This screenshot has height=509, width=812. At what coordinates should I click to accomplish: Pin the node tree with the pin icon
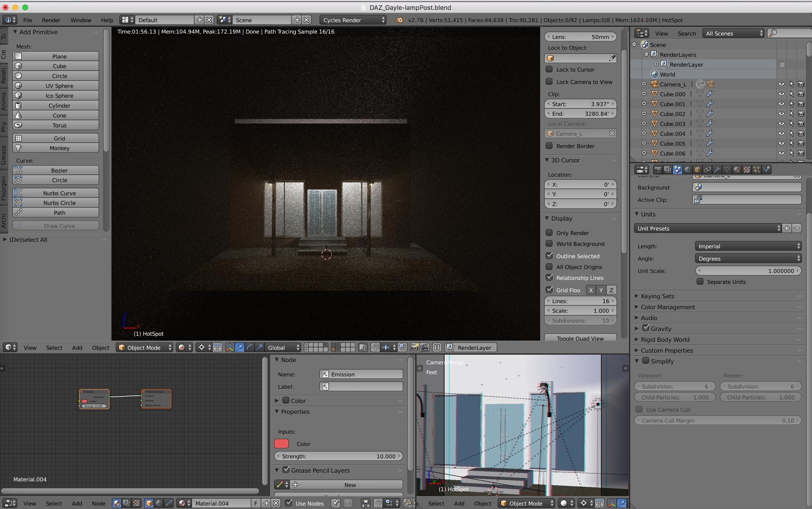pos(335,503)
